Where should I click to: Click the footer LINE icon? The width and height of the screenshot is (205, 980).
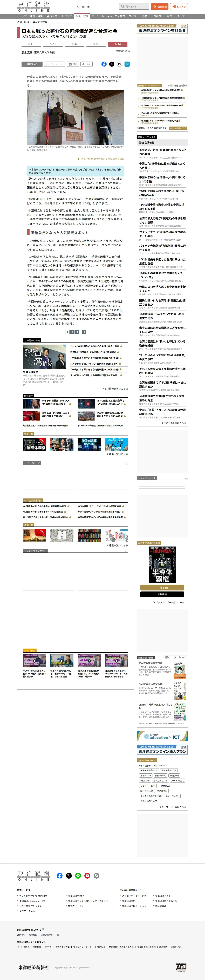point(78,875)
